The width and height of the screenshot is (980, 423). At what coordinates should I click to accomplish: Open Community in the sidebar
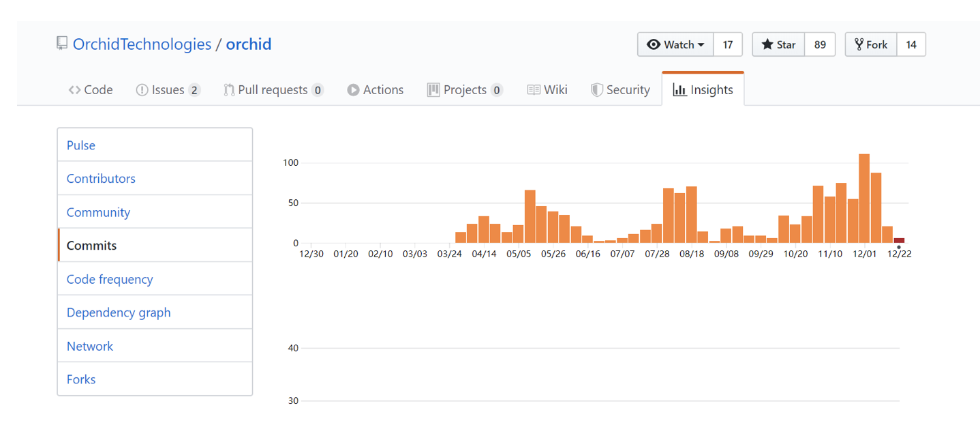pyautogui.click(x=155, y=212)
